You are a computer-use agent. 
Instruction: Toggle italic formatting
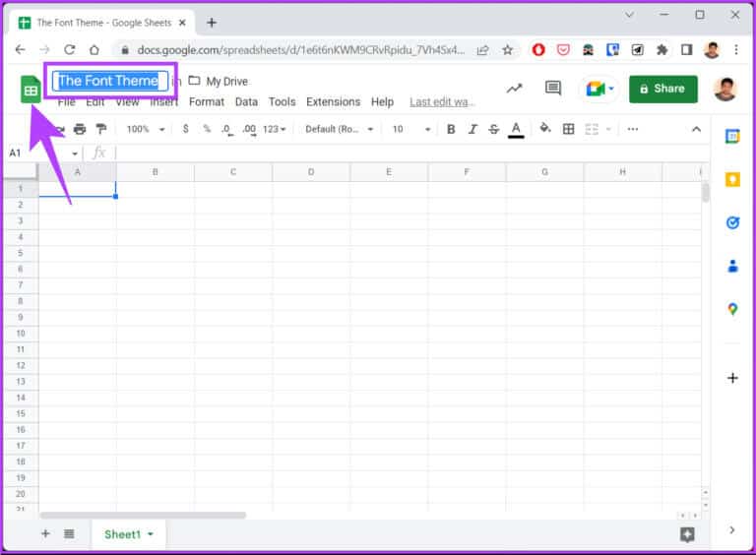click(472, 129)
